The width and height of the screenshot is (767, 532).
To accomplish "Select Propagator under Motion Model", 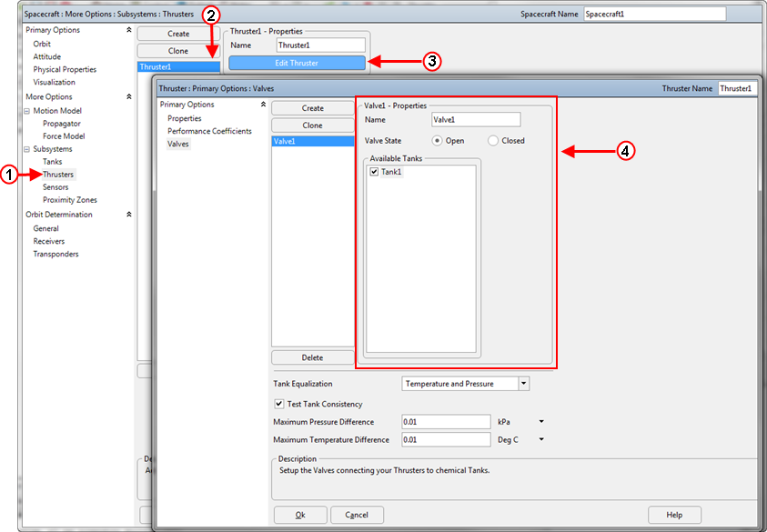I will pyautogui.click(x=62, y=124).
